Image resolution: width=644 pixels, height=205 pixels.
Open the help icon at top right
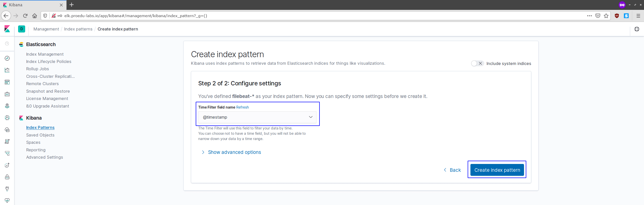click(636, 29)
